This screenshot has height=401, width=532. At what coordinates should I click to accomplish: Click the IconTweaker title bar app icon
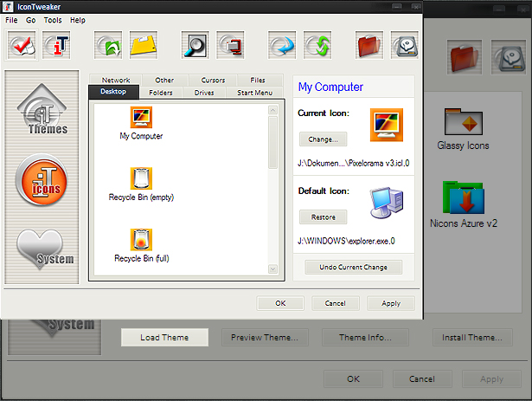[x=8, y=7]
